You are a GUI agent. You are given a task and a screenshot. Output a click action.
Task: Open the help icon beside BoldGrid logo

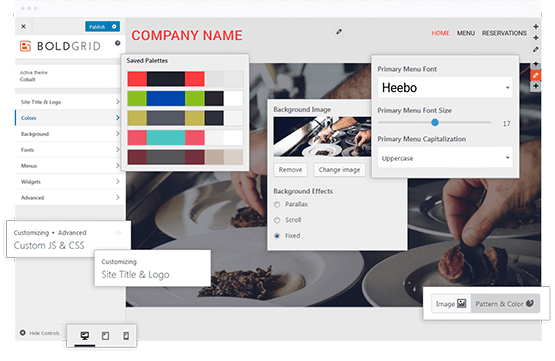tap(118, 43)
